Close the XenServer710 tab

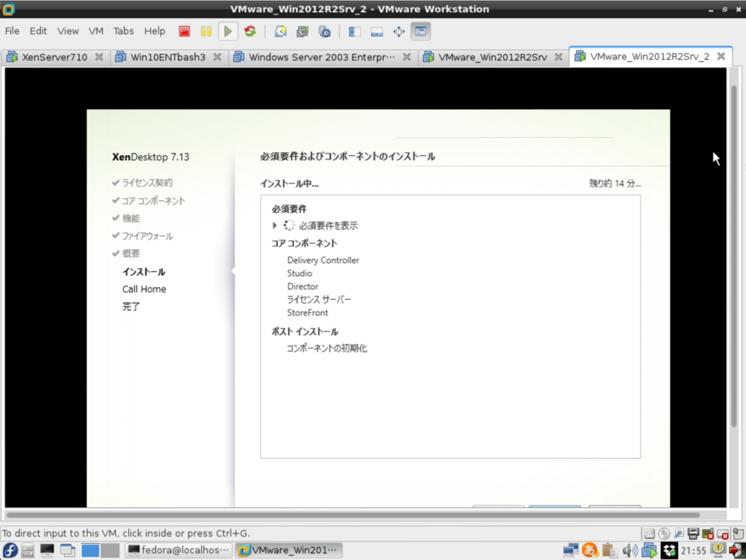click(x=99, y=57)
